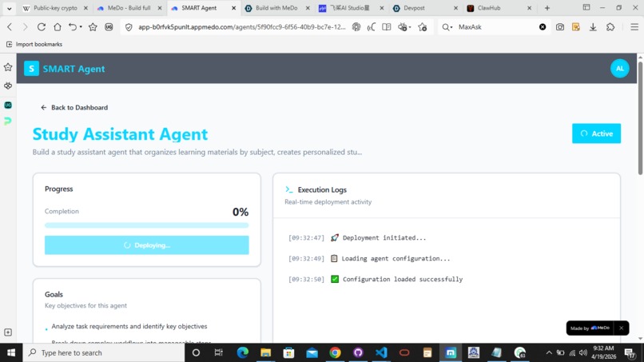
Task: Click the taskbar clock and date
Action: [603, 352]
